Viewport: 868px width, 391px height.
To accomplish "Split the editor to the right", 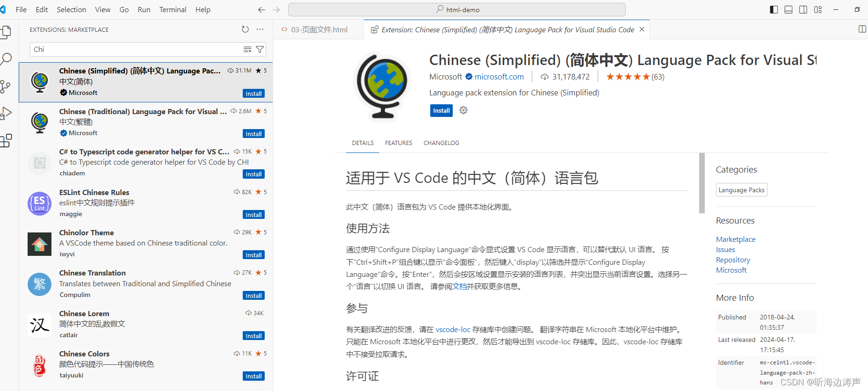I will [x=862, y=29].
